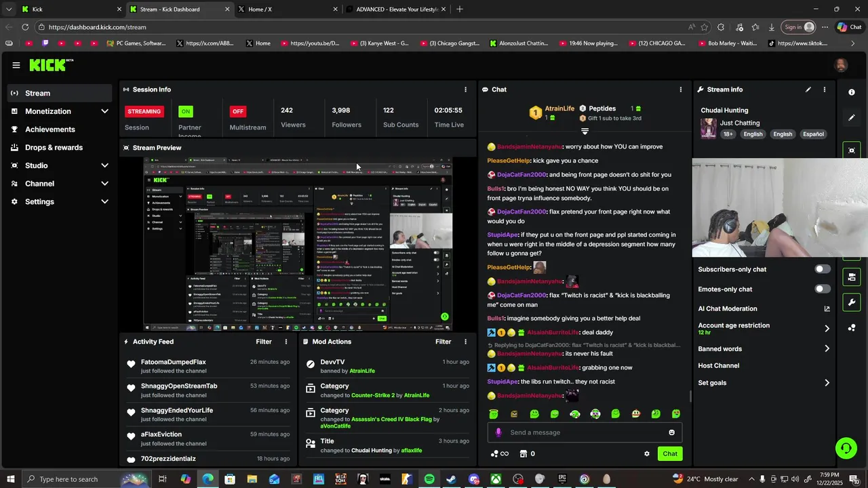Click the Stream Preview video thumbnail

coord(298,245)
